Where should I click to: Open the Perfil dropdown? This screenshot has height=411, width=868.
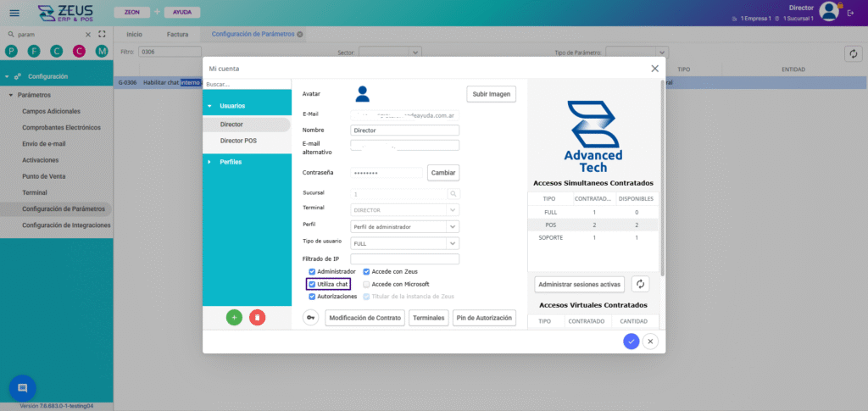tap(453, 226)
